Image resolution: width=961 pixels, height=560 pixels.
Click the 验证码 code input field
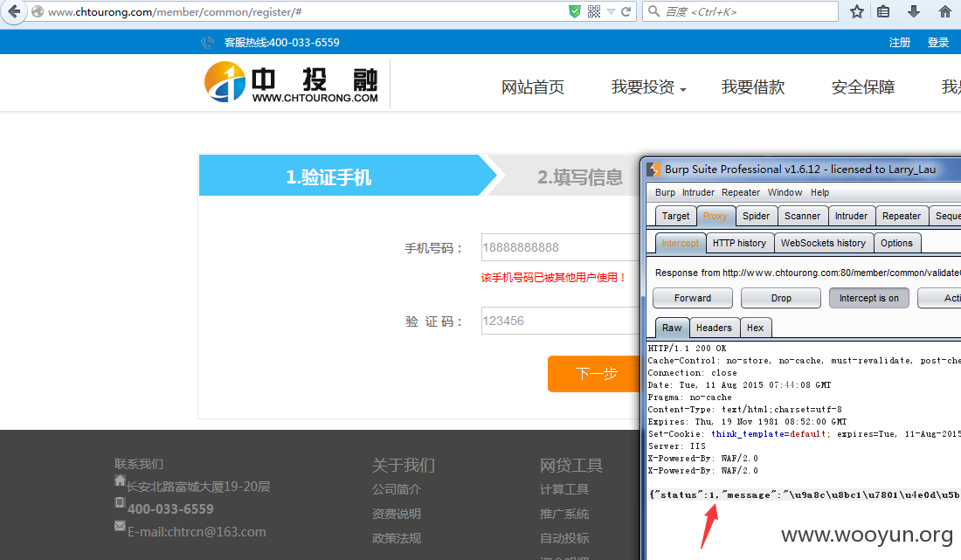click(560, 321)
